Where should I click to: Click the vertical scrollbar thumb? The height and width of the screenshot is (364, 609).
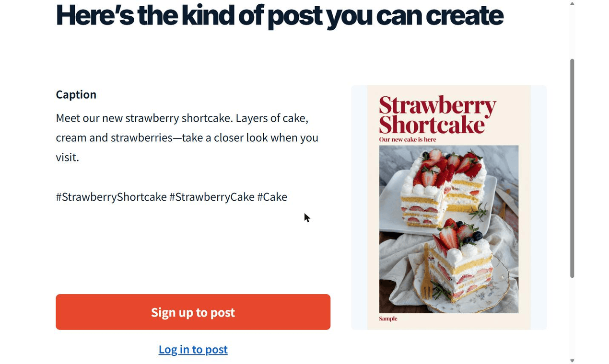(x=572, y=168)
